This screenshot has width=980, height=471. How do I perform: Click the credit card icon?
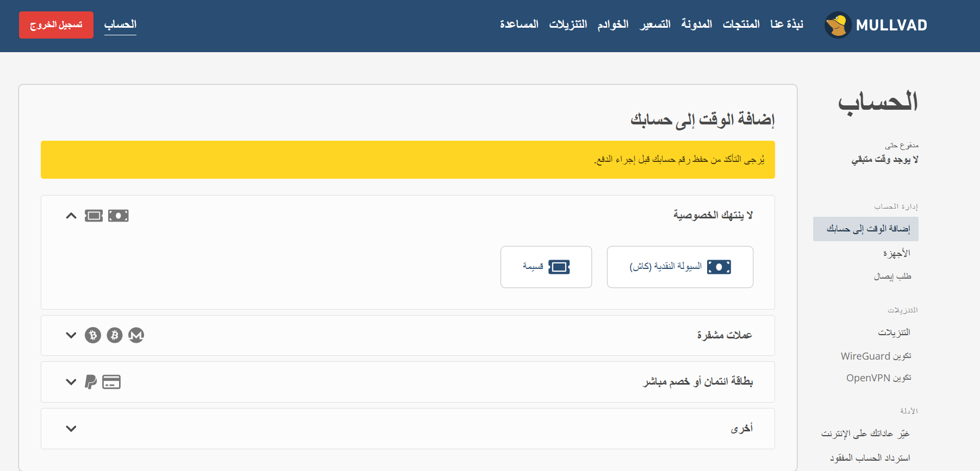pyautogui.click(x=111, y=382)
